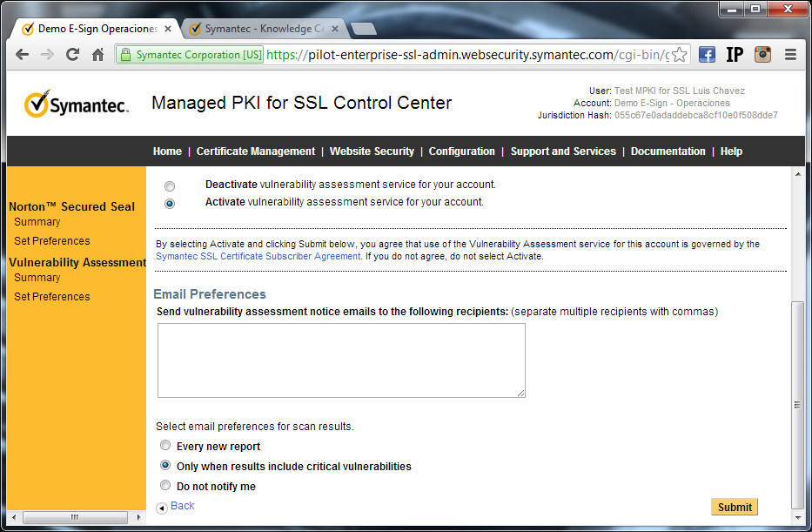Bookmark this page with the star icon
Screen dimensions: 812x532
point(679,55)
